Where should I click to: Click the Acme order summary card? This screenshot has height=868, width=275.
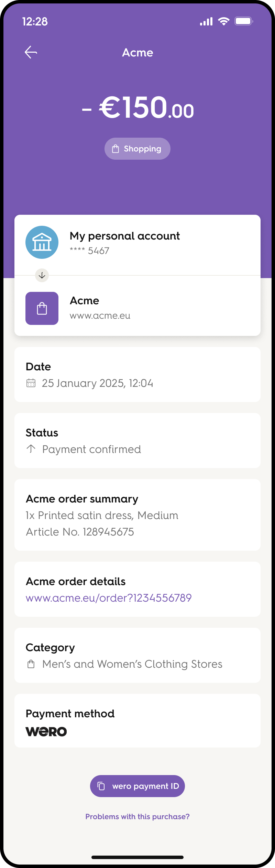pos(137,515)
